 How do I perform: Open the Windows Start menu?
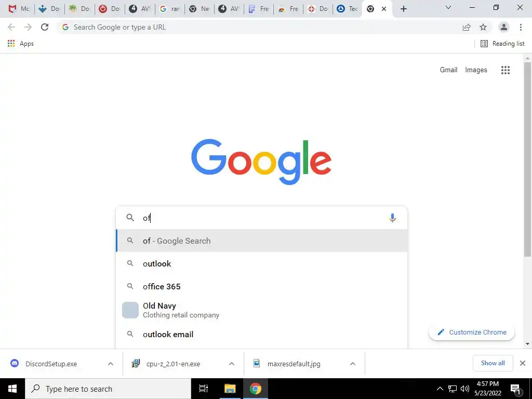(12, 389)
